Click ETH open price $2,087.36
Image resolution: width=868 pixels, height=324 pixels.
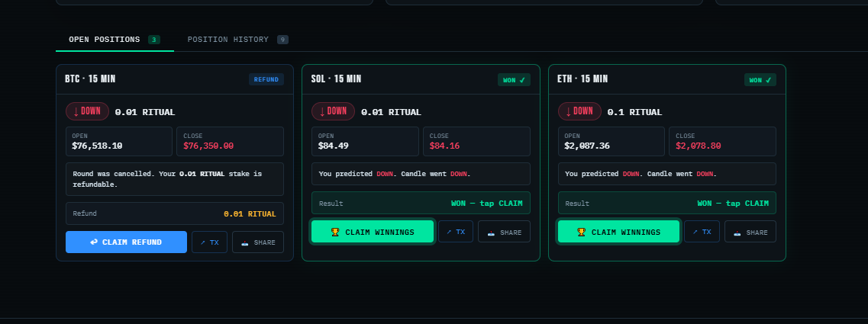587,146
